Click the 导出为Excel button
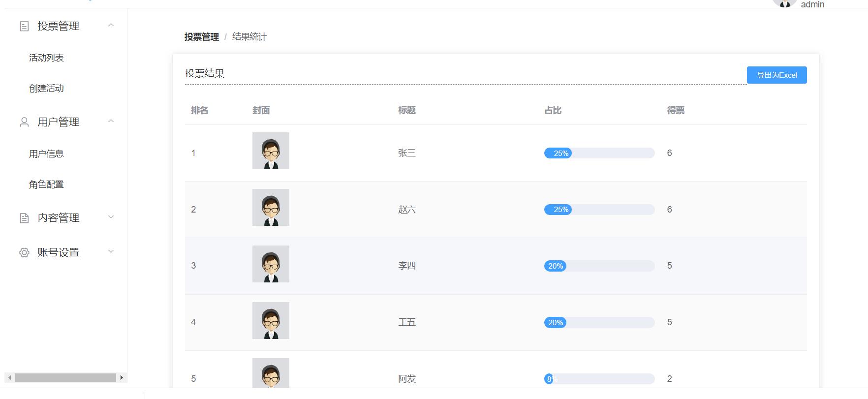 pyautogui.click(x=776, y=75)
